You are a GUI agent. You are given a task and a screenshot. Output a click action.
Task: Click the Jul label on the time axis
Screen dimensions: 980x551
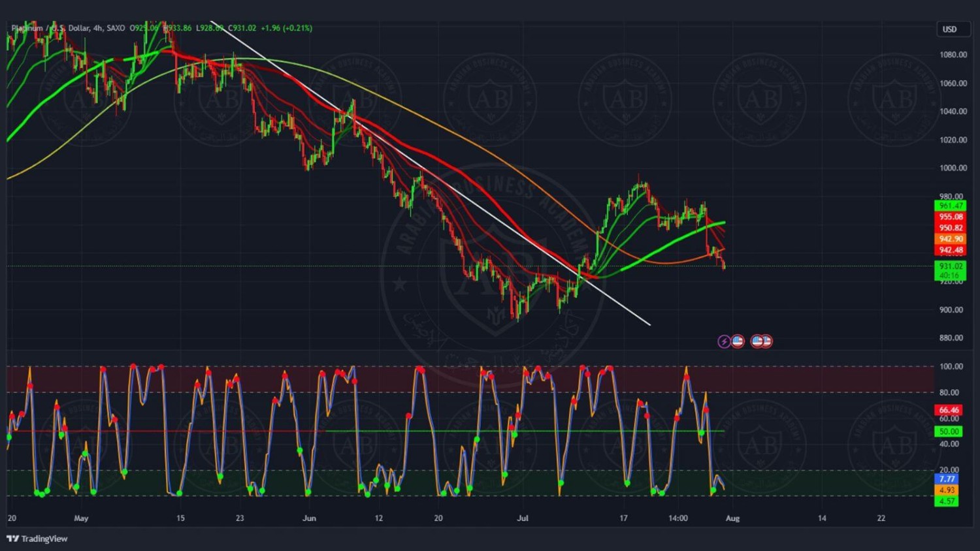[x=523, y=518]
